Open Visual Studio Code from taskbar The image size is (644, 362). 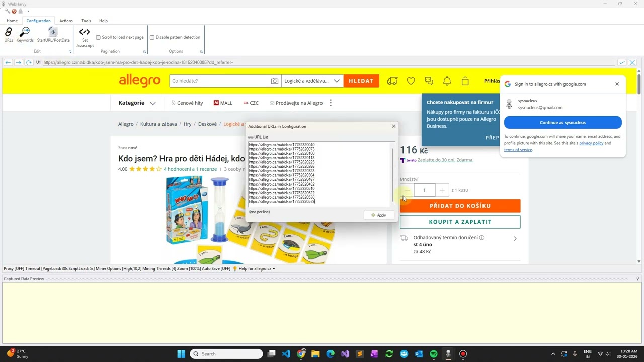[286, 354]
